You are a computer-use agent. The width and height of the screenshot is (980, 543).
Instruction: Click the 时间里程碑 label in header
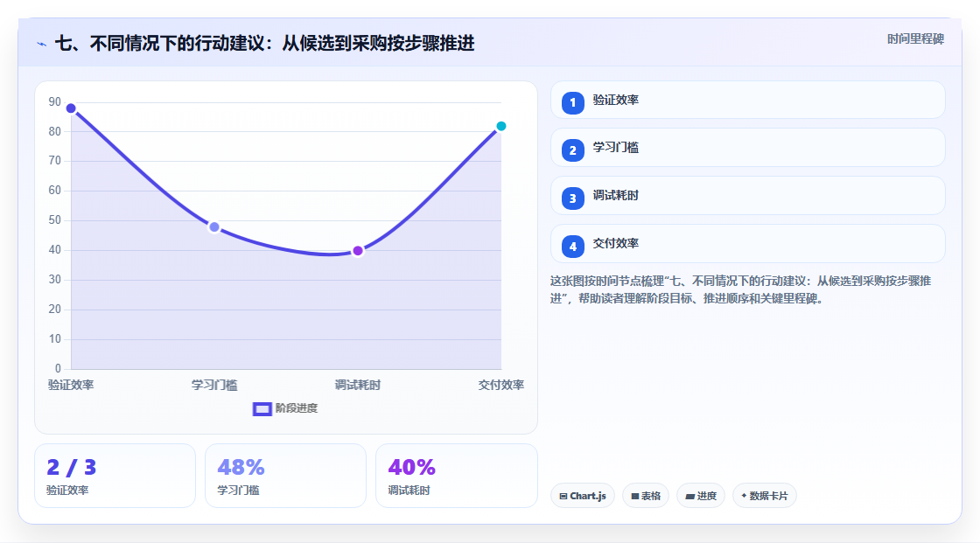[915, 38]
